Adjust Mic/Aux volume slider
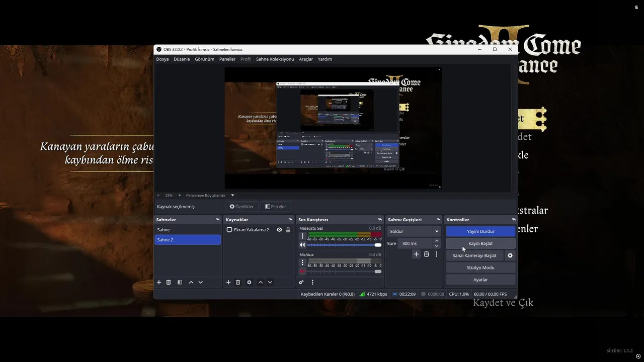This screenshot has width=644, height=362. point(344,271)
